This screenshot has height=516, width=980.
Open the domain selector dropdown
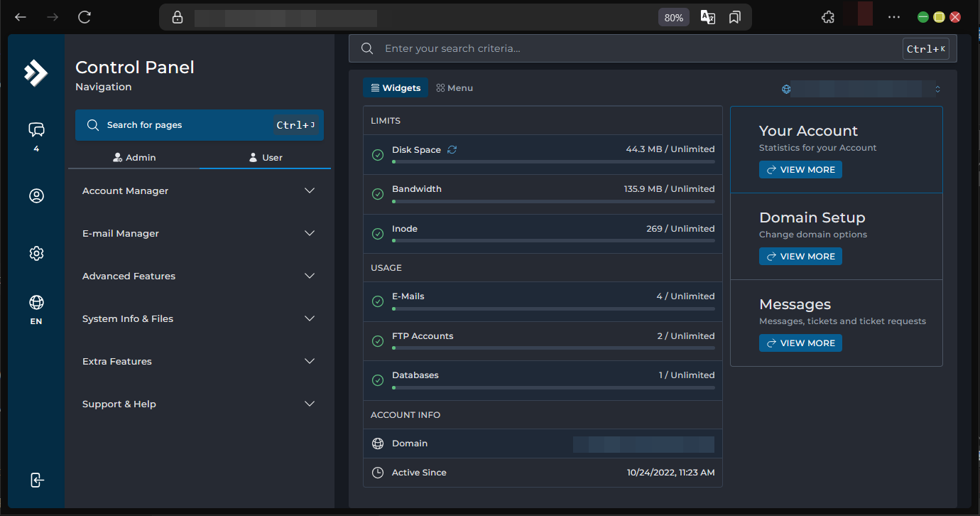861,89
